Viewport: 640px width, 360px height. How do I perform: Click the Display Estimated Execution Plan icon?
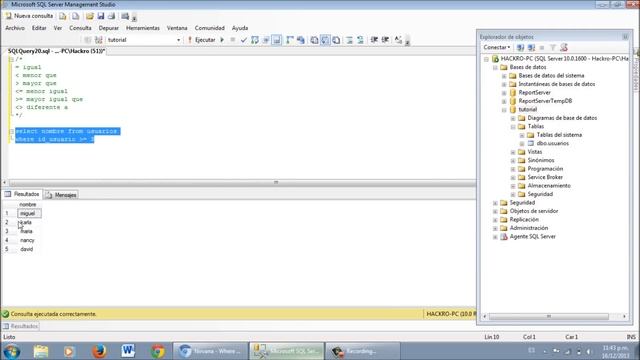click(255, 40)
